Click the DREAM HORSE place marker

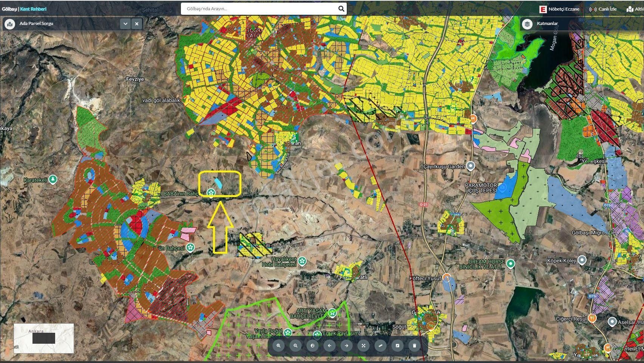point(510,264)
